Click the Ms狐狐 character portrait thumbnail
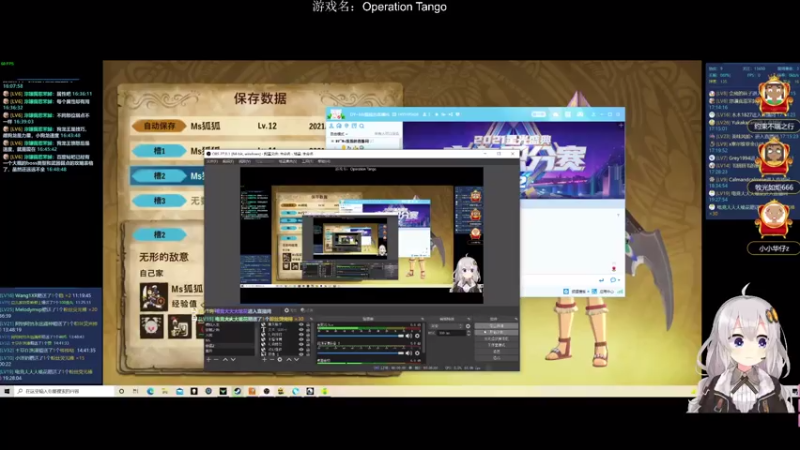 point(154,296)
